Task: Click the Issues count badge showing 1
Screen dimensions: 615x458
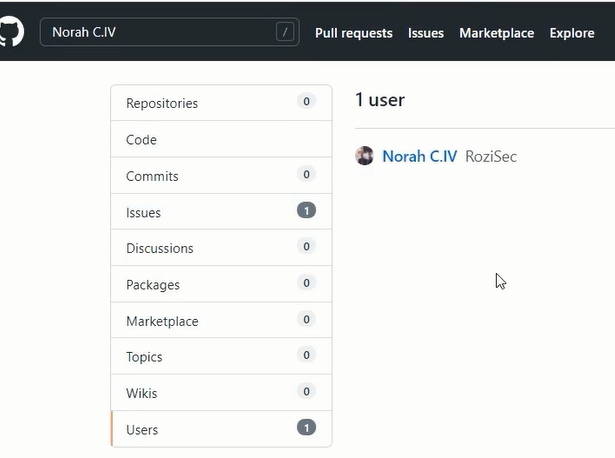Action: click(x=306, y=211)
